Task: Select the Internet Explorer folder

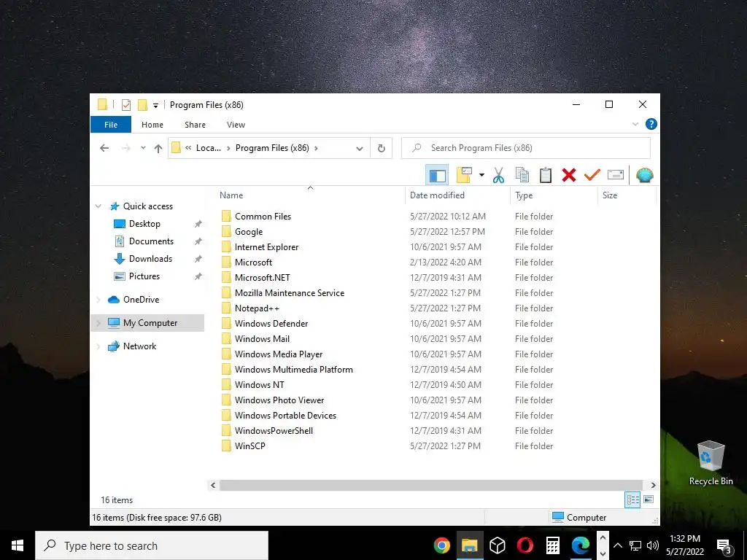Action: pyautogui.click(x=266, y=247)
